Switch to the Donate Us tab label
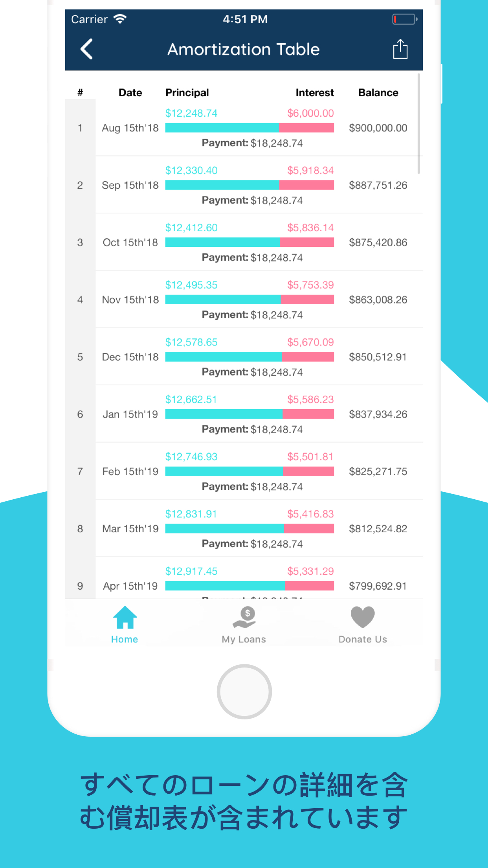Image resolution: width=488 pixels, height=868 pixels. point(362,639)
